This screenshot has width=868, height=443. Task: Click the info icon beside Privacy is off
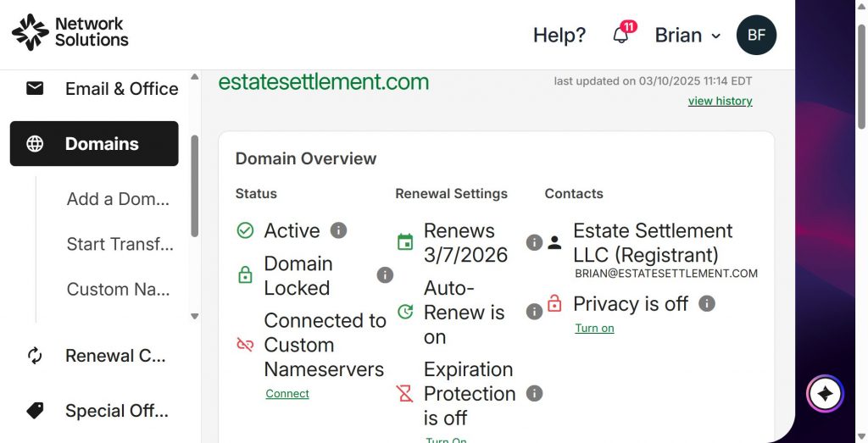pos(707,303)
